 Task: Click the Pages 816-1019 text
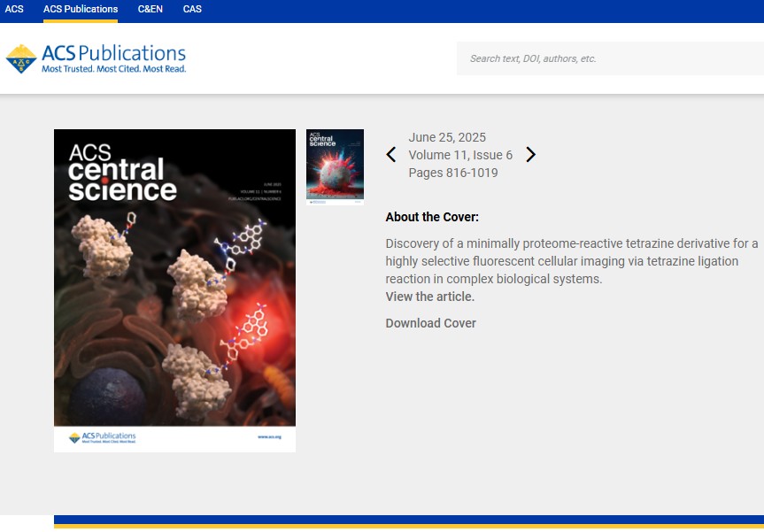pos(453,173)
